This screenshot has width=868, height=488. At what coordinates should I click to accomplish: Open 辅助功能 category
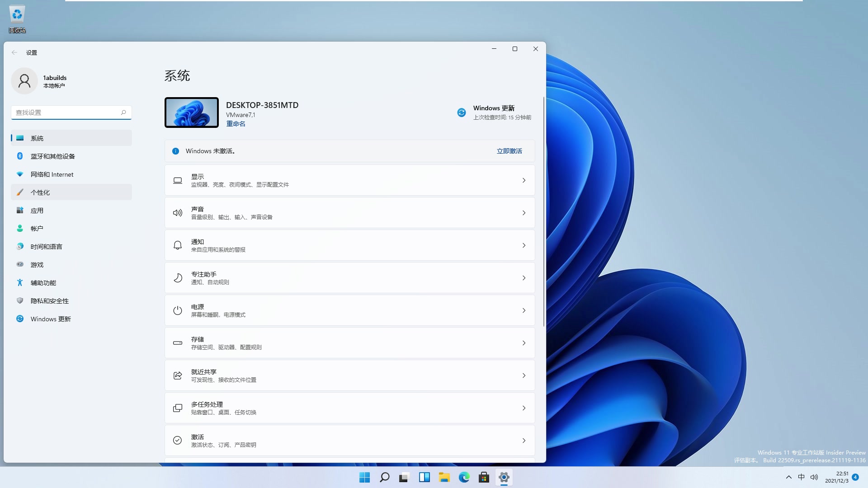[71, 283]
